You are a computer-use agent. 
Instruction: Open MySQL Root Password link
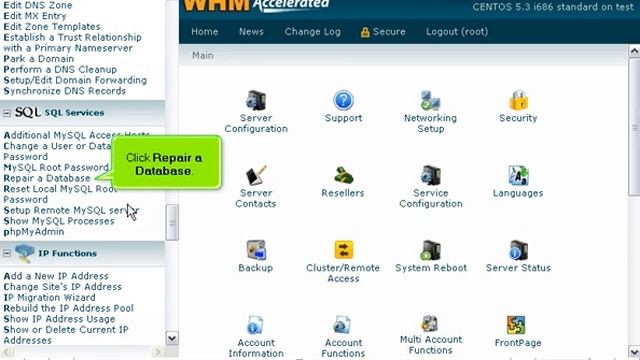[56, 167]
